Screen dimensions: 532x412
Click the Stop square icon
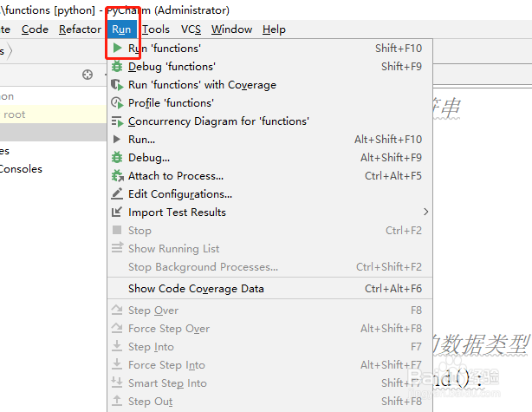click(117, 230)
